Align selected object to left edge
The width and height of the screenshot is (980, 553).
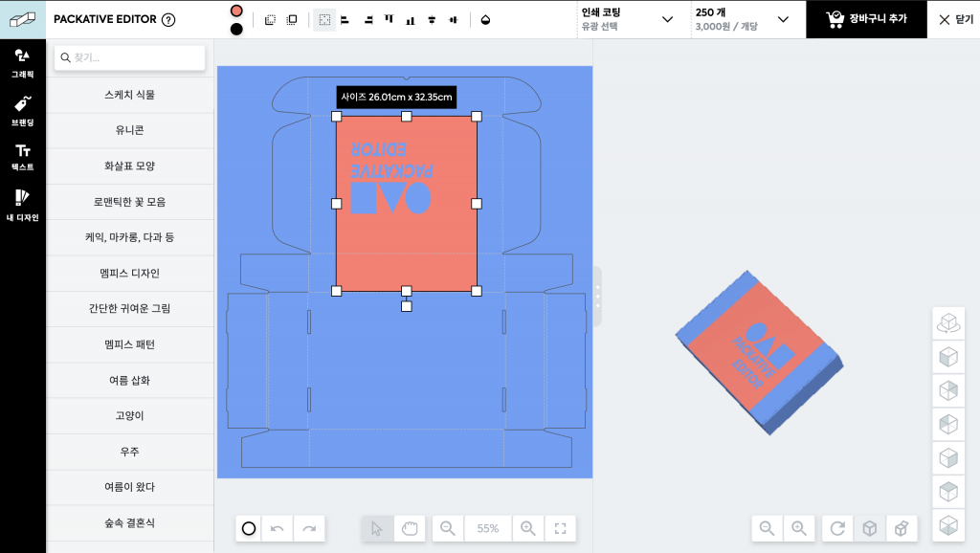click(x=345, y=20)
